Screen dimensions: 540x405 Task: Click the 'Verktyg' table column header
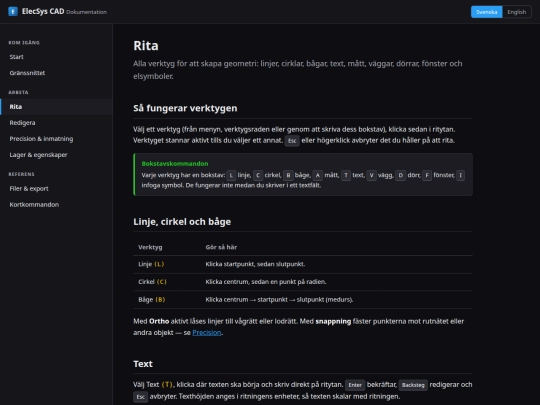coord(150,247)
